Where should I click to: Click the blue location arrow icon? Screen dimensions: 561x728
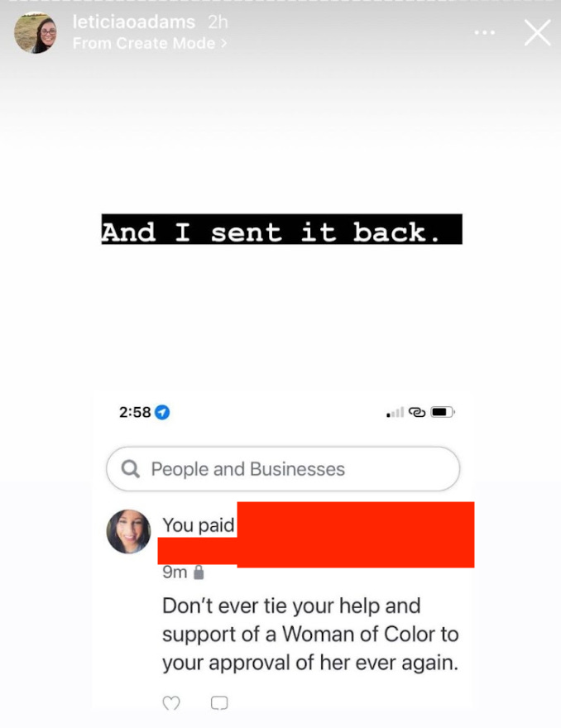click(162, 412)
